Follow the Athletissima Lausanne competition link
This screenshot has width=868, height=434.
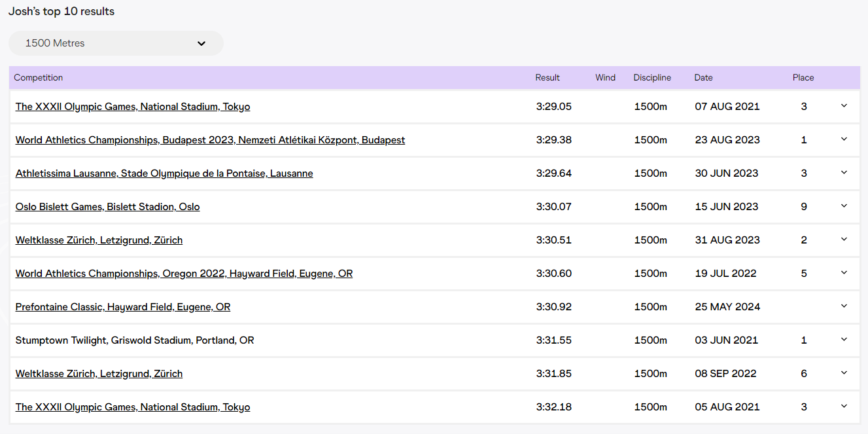pos(164,173)
